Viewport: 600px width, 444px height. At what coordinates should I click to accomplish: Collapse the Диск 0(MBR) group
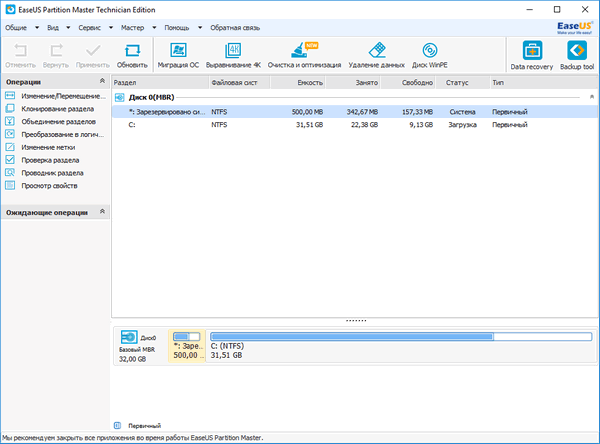(x=592, y=97)
